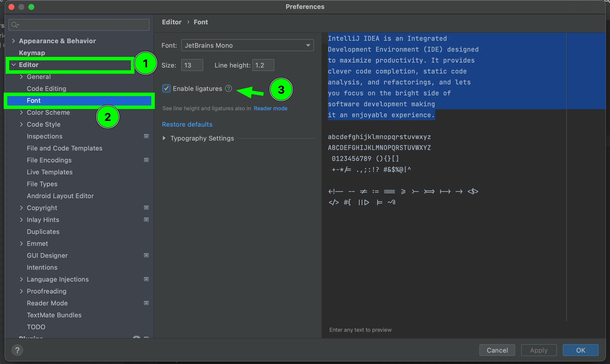
Task: Click the project-level icon beside Reader Mode
Action: [x=146, y=303]
